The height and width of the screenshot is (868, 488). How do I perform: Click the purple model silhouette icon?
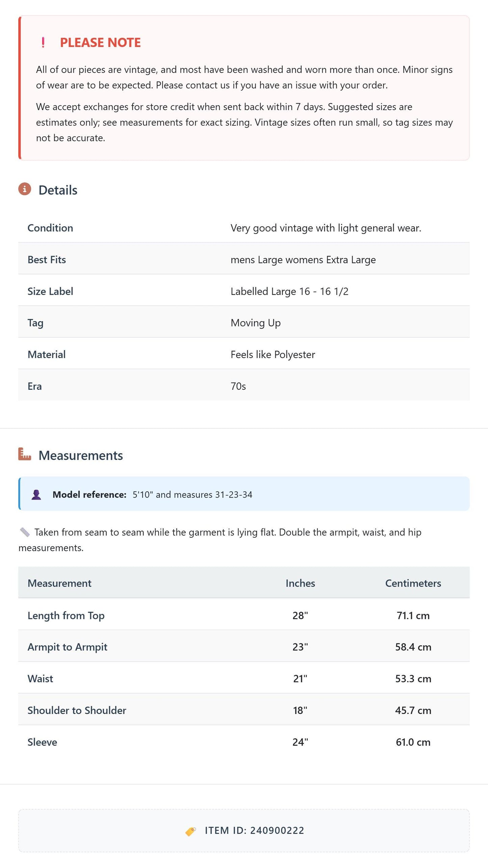(36, 494)
